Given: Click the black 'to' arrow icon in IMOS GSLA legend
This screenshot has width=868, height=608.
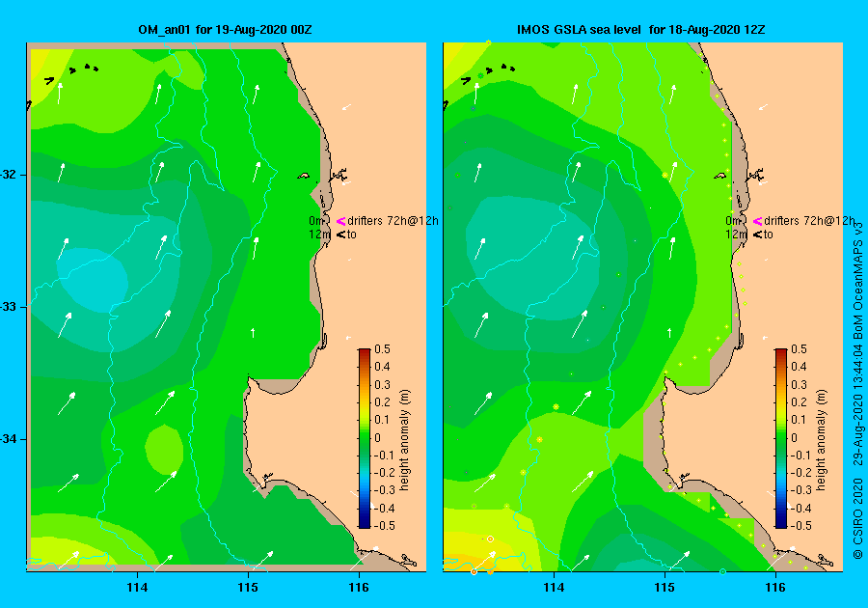Looking at the screenshot, I should tap(757, 235).
